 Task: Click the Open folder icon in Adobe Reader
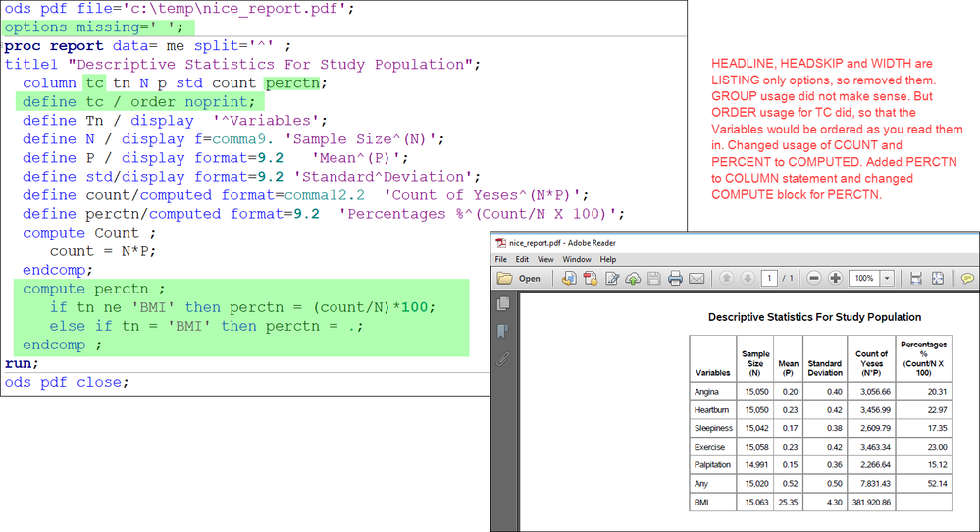pos(505,278)
